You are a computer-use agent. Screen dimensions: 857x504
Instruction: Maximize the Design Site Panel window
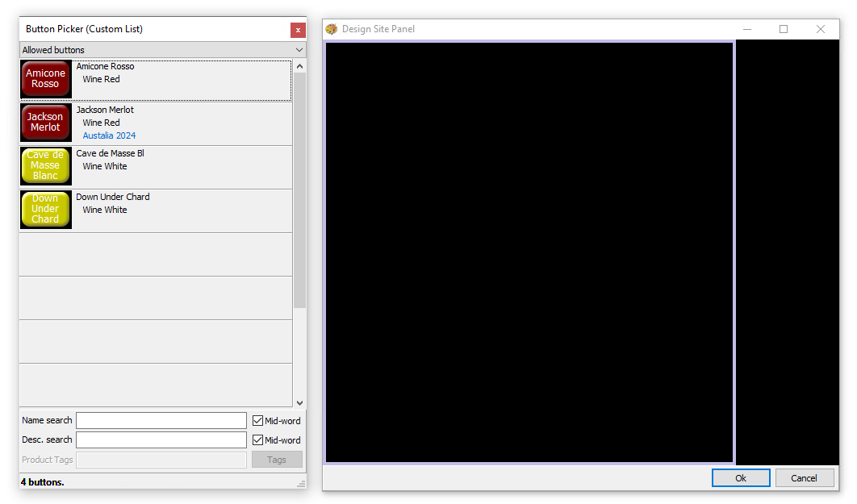(x=783, y=29)
